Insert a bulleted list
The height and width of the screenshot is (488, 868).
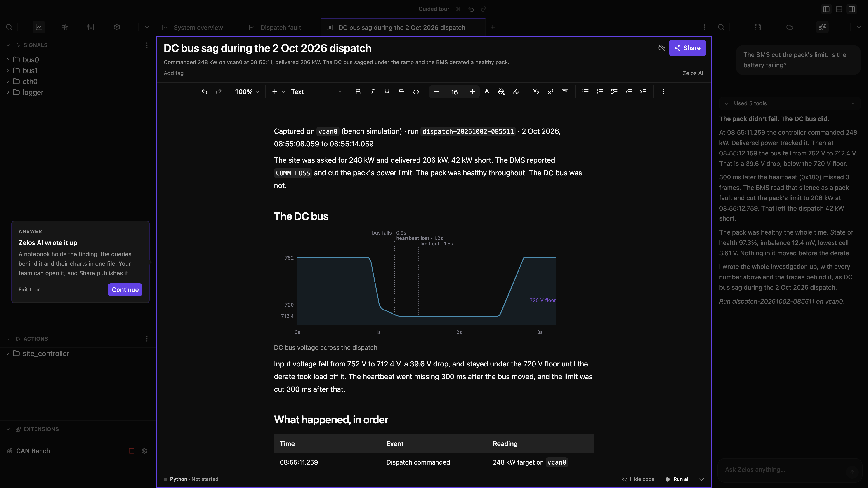(585, 91)
